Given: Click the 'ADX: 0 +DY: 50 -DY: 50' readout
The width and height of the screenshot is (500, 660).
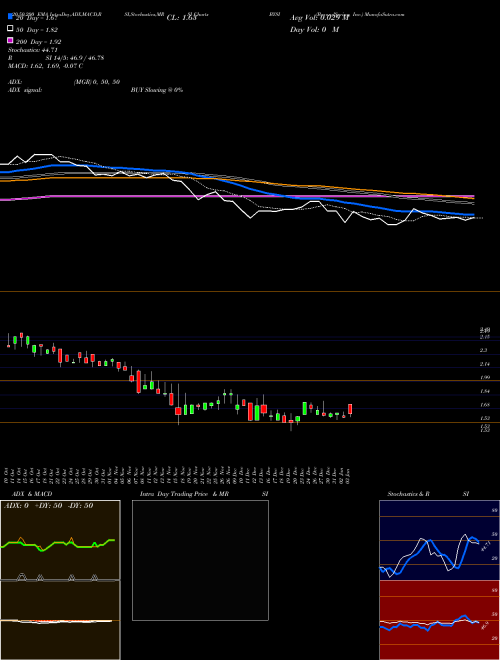Looking at the screenshot, I should pyautogui.click(x=48, y=506).
